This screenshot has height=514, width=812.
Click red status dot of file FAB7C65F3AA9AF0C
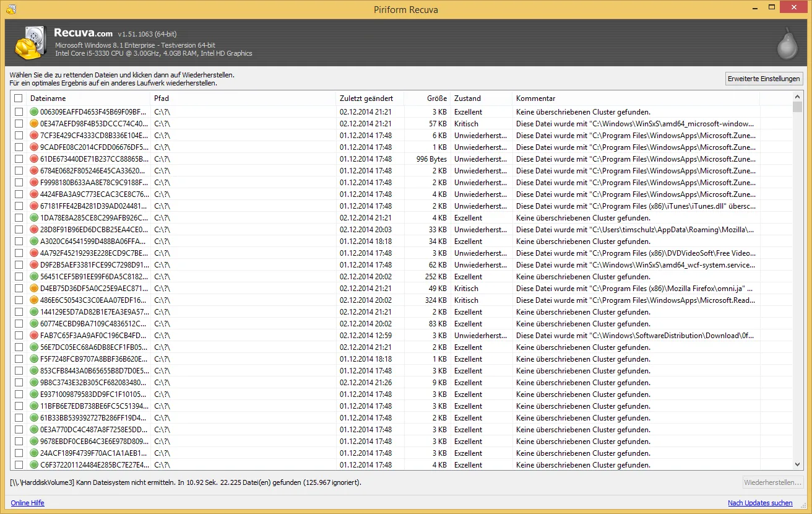(35, 336)
